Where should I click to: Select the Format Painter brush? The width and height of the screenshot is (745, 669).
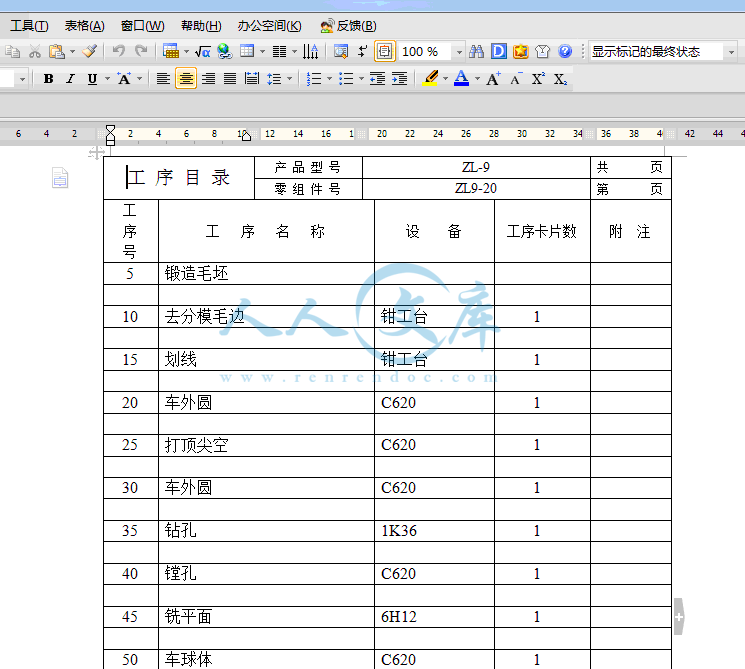coord(89,51)
